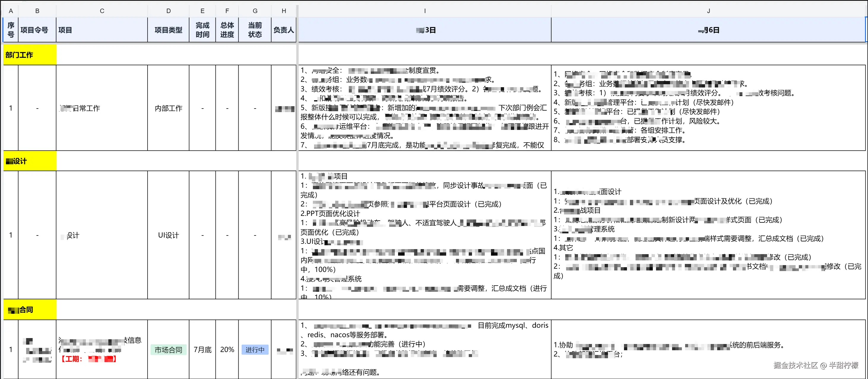Open column J notes in UI设计 row
Image resolution: width=868 pixels, height=379 pixels.
pos(708,235)
